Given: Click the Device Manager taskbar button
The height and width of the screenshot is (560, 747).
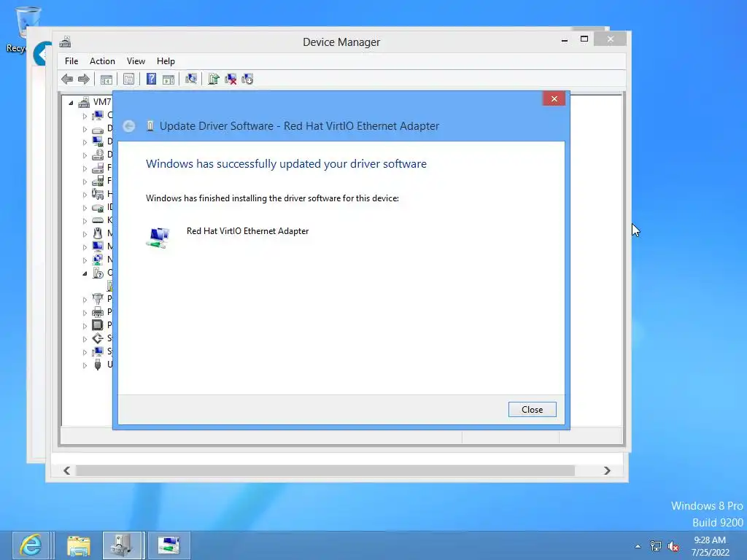Looking at the screenshot, I should pyautogui.click(x=122, y=545).
